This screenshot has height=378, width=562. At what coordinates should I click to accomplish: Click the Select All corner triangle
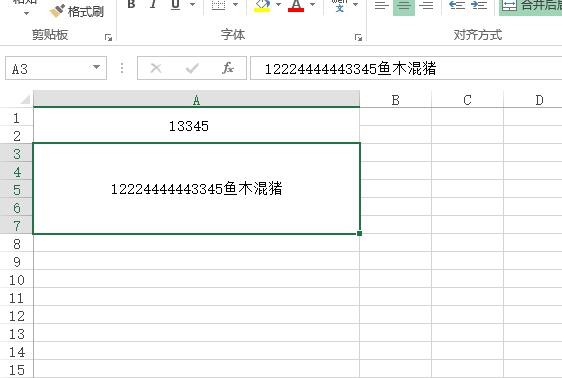(25, 99)
